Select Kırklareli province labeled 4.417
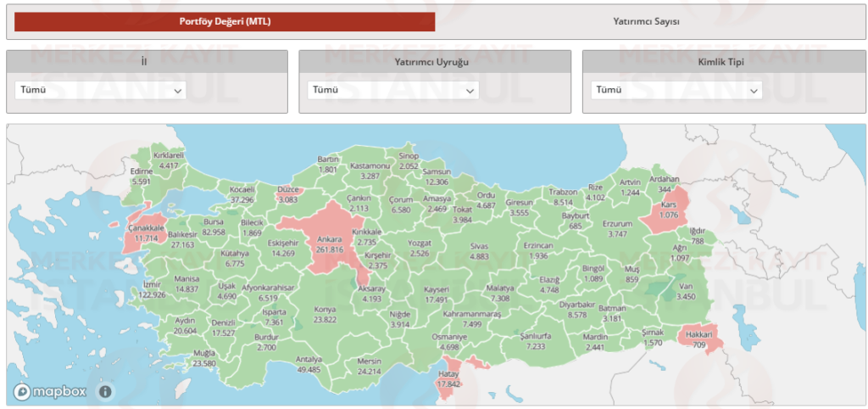The image size is (868, 409). coord(169,160)
